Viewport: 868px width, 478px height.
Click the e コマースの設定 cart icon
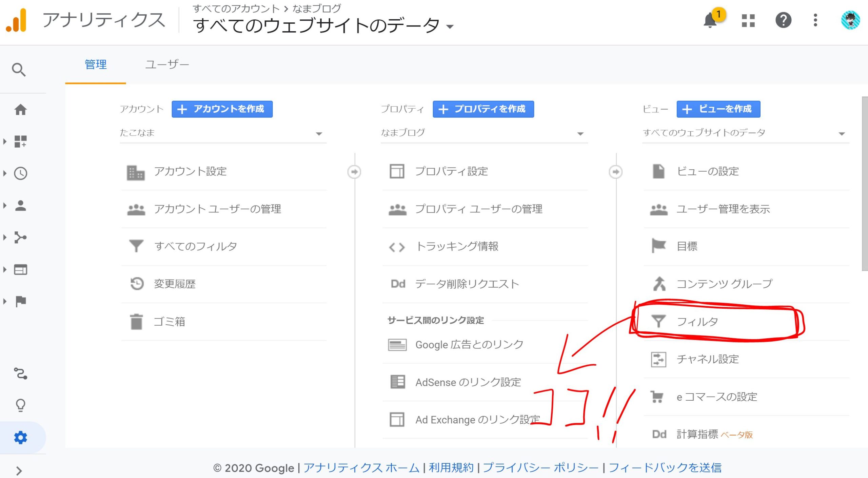pos(657,397)
